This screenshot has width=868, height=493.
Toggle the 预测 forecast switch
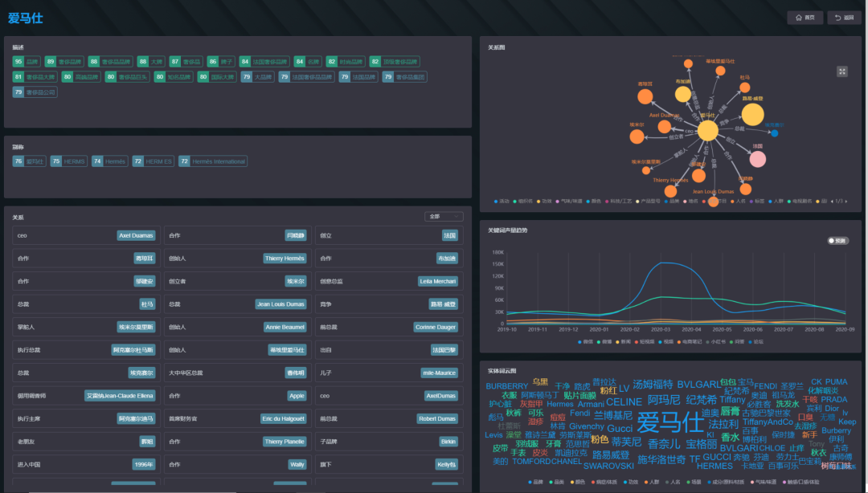pos(837,241)
